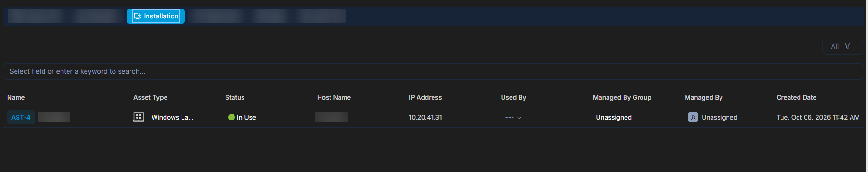
Task: Open the Installation tab
Action: tap(156, 16)
